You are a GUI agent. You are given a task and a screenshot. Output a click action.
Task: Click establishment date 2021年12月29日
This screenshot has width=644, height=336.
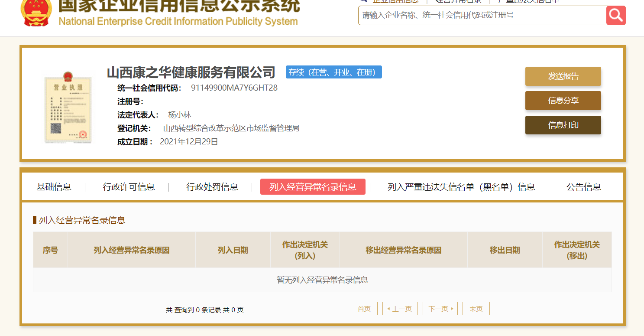tap(189, 142)
